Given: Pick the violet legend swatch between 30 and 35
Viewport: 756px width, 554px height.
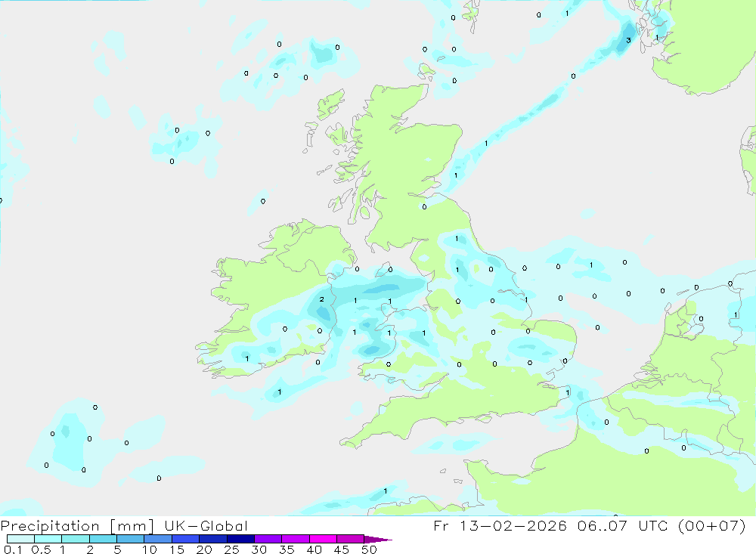Looking at the screenshot, I should click(268, 539).
